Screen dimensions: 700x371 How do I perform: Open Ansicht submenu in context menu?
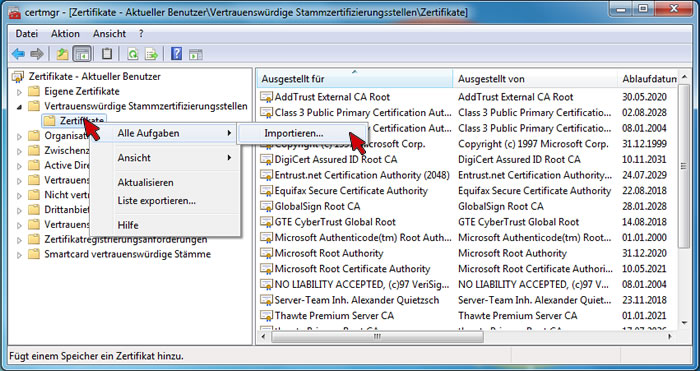[x=165, y=158]
